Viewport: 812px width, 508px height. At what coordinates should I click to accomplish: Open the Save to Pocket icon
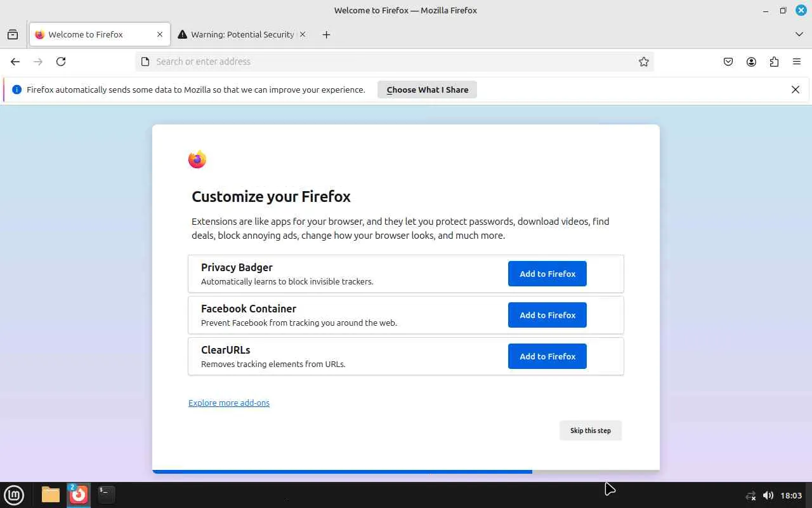click(x=728, y=62)
